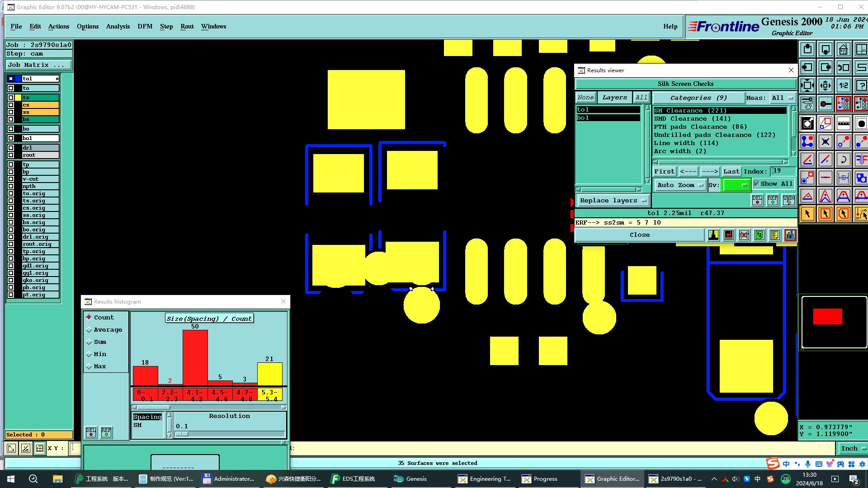Viewport: 868px width, 488px height.
Task: Open the wrench and palette settings icon
Action: click(807, 103)
